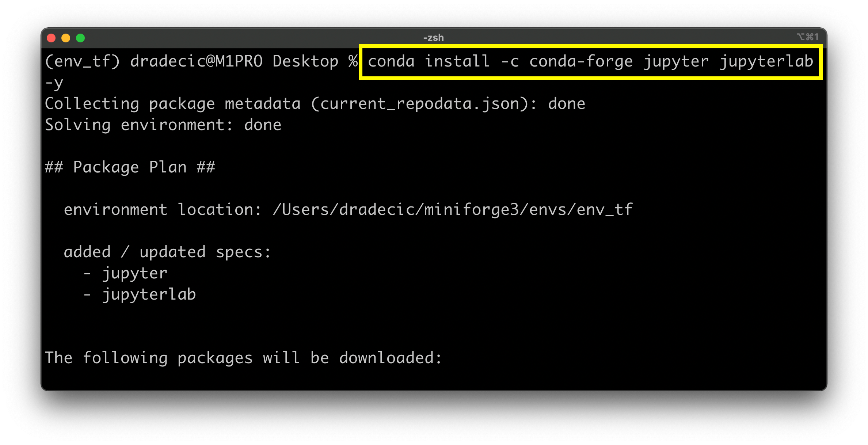This screenshot has height=445, width=868.
Task: Minimize the terminal with the yellow button
Action: pos(66,38)
